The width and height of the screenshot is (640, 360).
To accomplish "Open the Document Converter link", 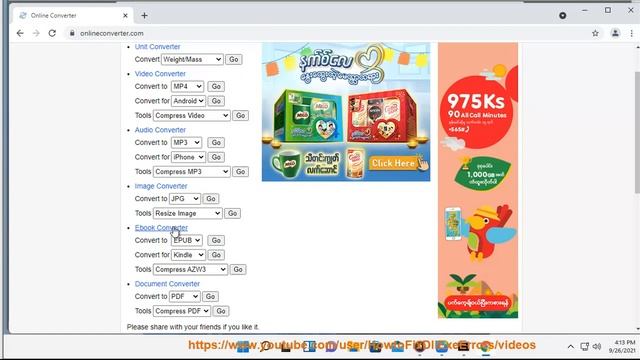I will coord(167,284).
